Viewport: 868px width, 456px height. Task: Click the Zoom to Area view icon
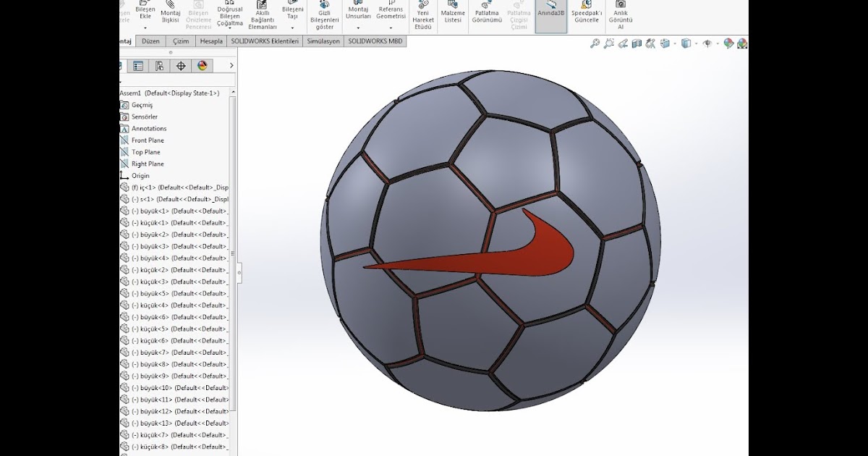tap(609, 44)
